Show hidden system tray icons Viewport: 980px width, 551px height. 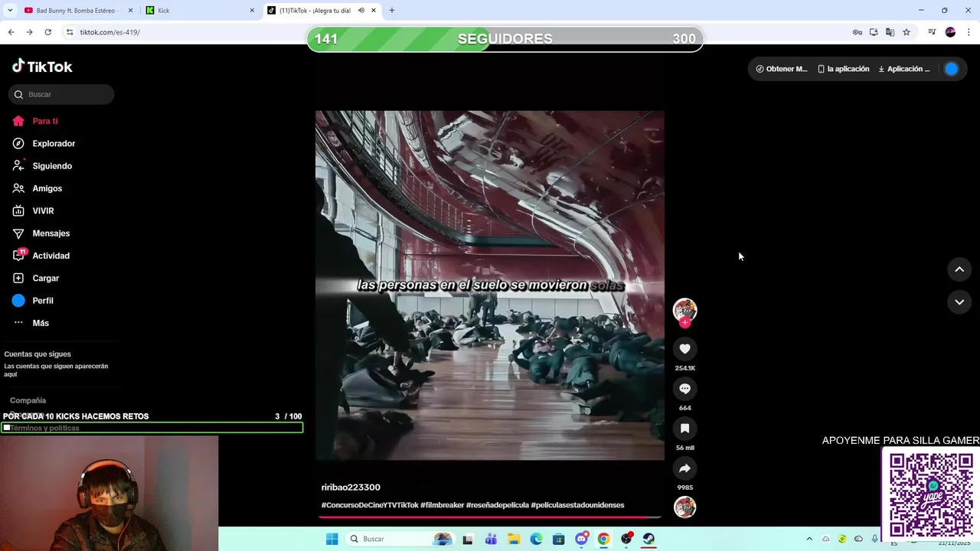click(809, 539)
